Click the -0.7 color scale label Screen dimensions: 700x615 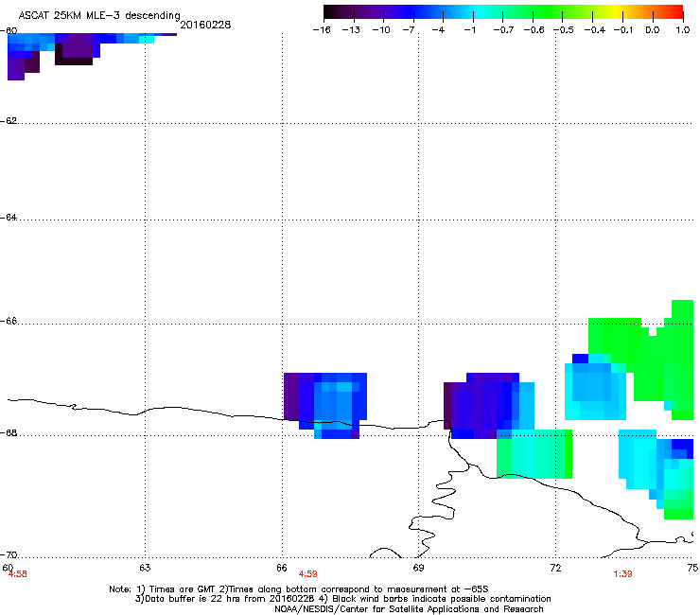[x=503, y=30]
